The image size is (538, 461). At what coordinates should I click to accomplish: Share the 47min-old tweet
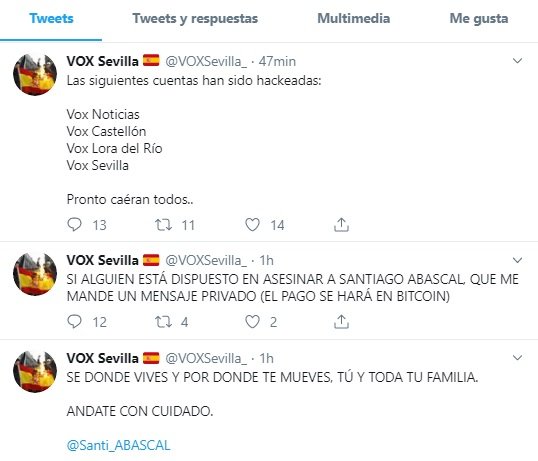341,225
